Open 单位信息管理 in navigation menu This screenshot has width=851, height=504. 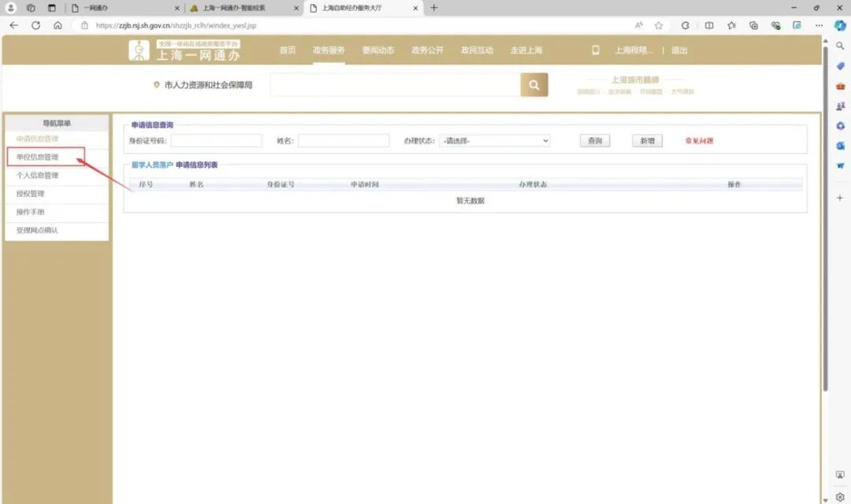click(x=38, y=157)
